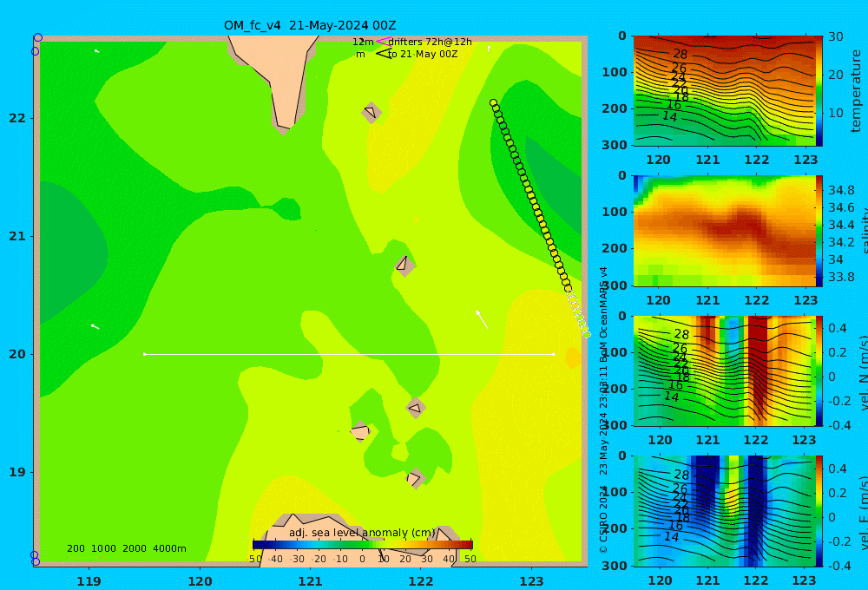
Task: Click the '28' isotherm label in the temperature panel
Action: pyautogui.click(x=680, y=55)
